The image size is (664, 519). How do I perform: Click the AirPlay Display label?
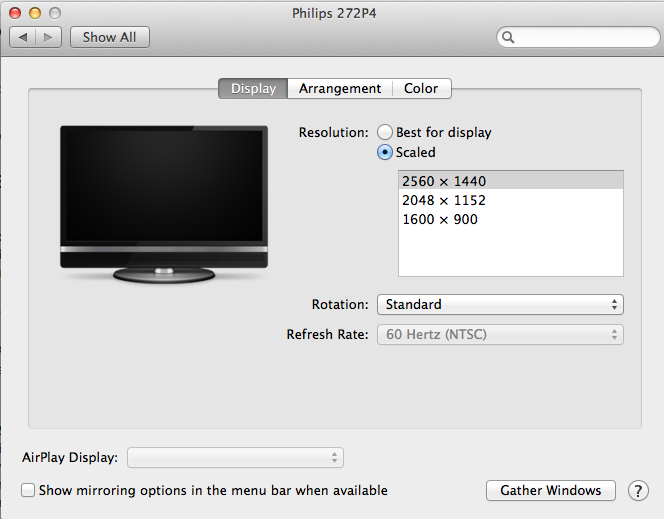point(70,458)
